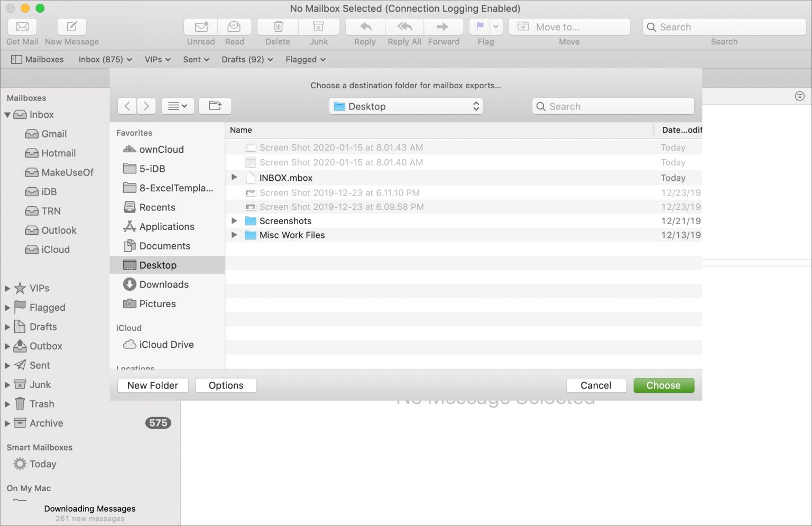Open the Inbox (875) dropdown in favorites bar
Screen dimensions: 812x526
click(x=104, y=59)
